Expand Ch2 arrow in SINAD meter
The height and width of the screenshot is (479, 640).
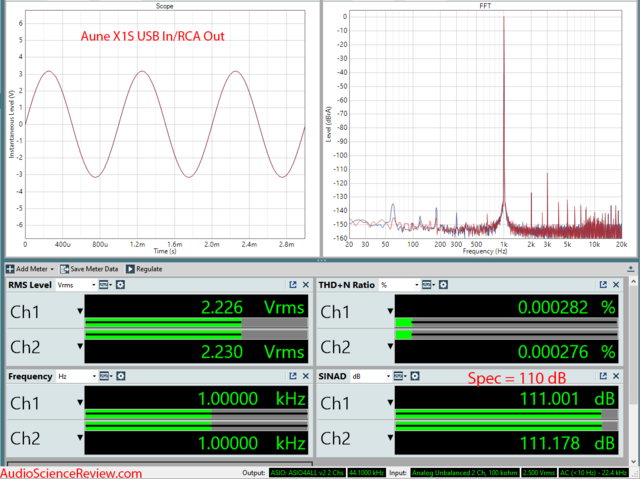pos(390,438)
